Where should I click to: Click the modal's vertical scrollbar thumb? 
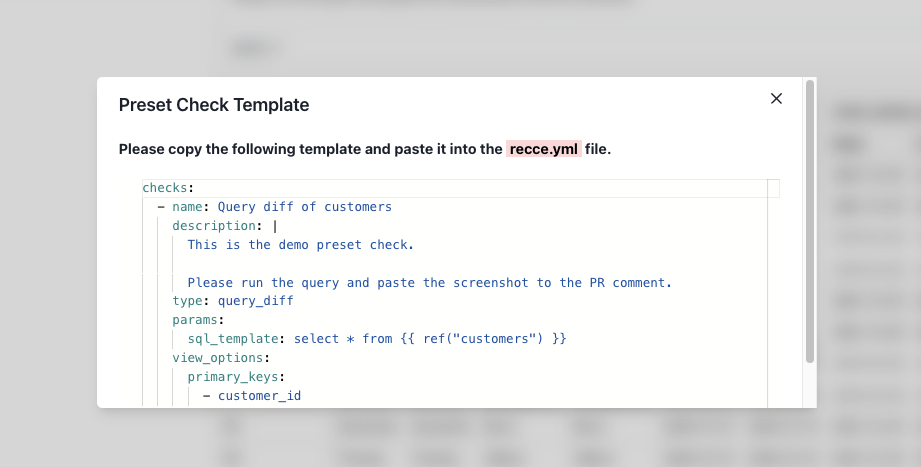(x=809, y=220)
